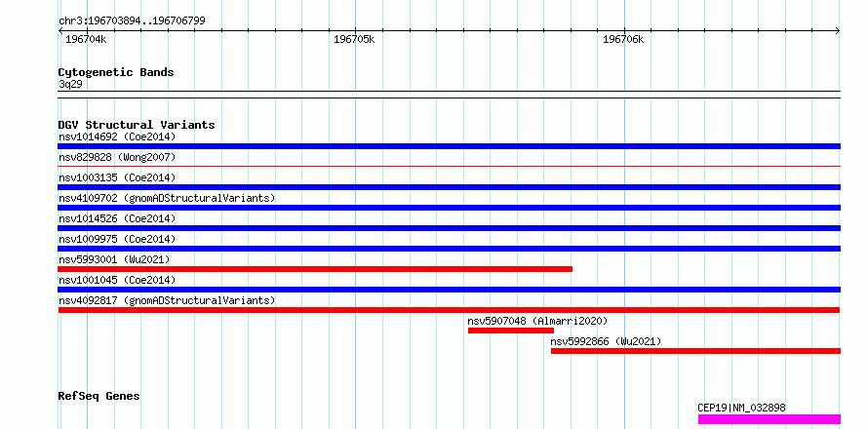Open nsv1003135 (Coe2014) variant label
This screenshot has height=429, width=868.
point(117,177)
